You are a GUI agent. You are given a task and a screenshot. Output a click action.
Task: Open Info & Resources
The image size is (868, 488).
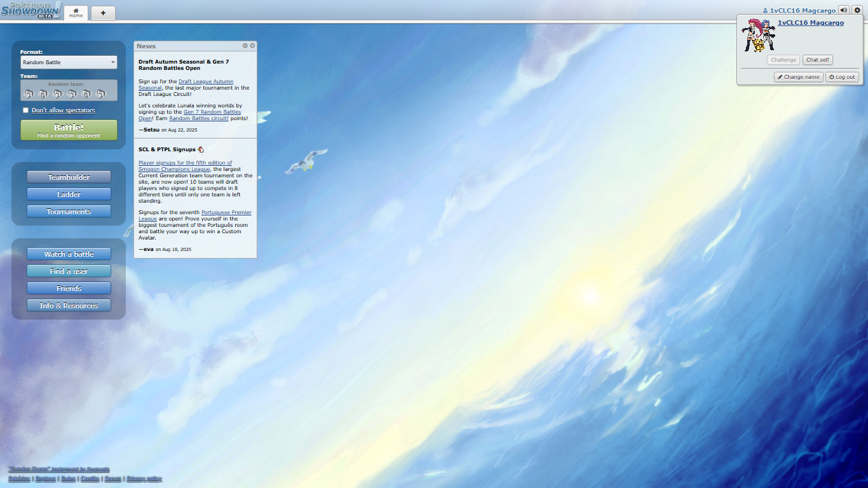pyautogui.click(x=69, y=306)
